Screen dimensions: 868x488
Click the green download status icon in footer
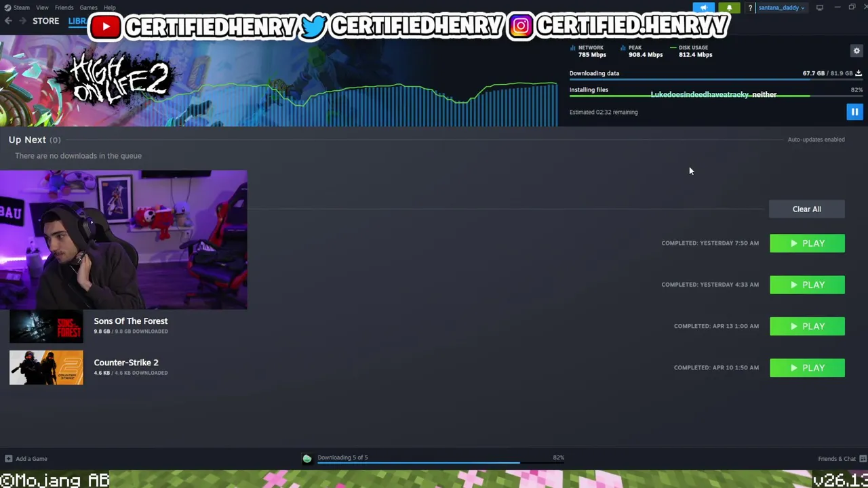tap(307, 459)
